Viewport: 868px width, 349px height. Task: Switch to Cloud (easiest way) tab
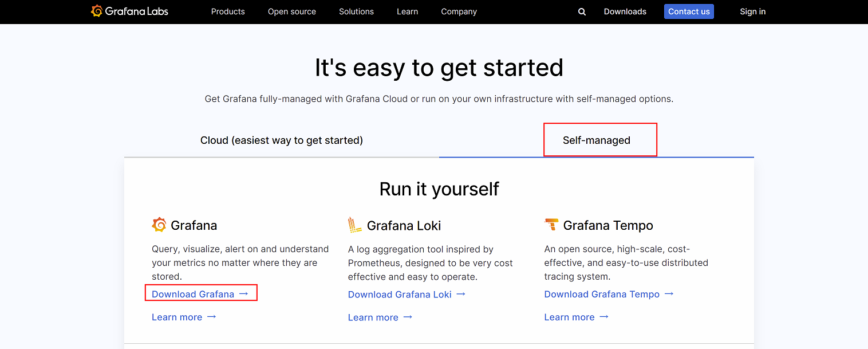click(x=282, y=140)
